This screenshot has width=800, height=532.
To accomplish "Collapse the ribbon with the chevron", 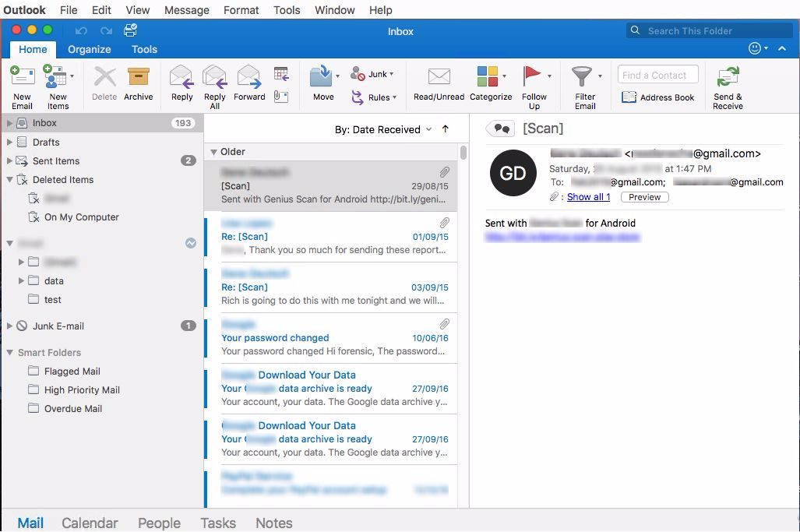I will tap(781, 48).
